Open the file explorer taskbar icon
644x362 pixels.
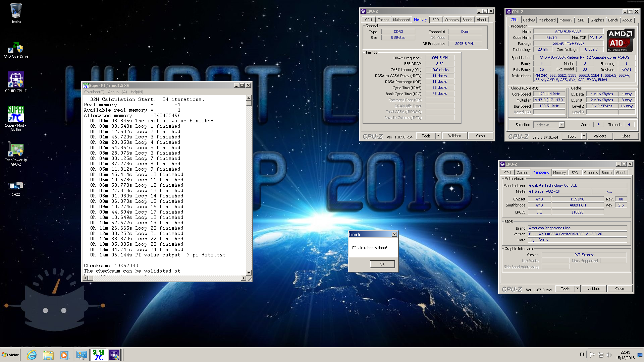48,355
